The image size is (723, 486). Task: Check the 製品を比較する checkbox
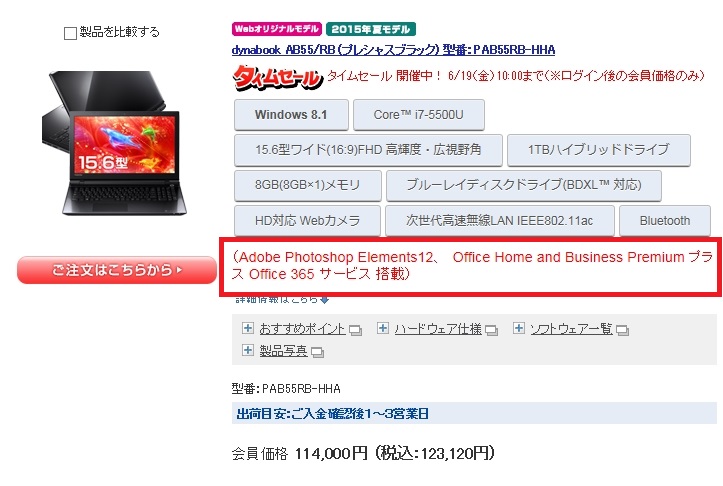[x=70, y=33]
